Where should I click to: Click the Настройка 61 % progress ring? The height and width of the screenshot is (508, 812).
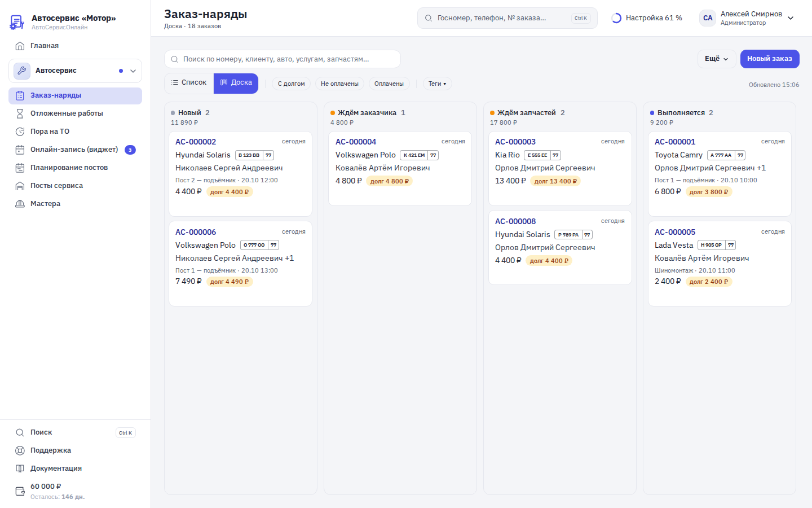[x=616, y=18]
